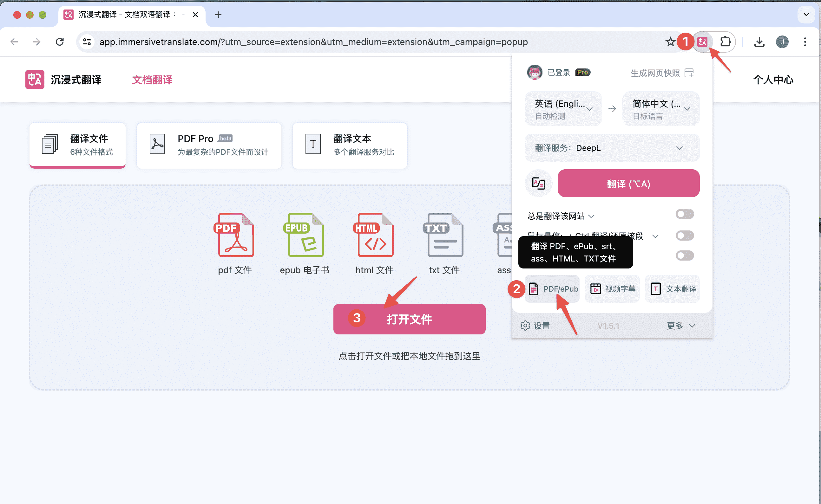Select the PDF Pro tab

(209, 145)
